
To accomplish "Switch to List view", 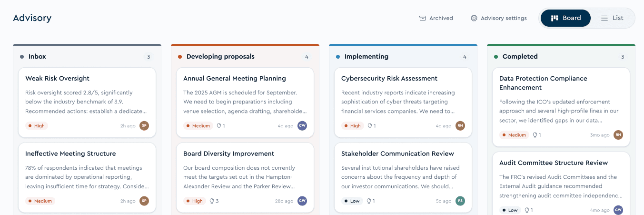I will coord(612,18).
